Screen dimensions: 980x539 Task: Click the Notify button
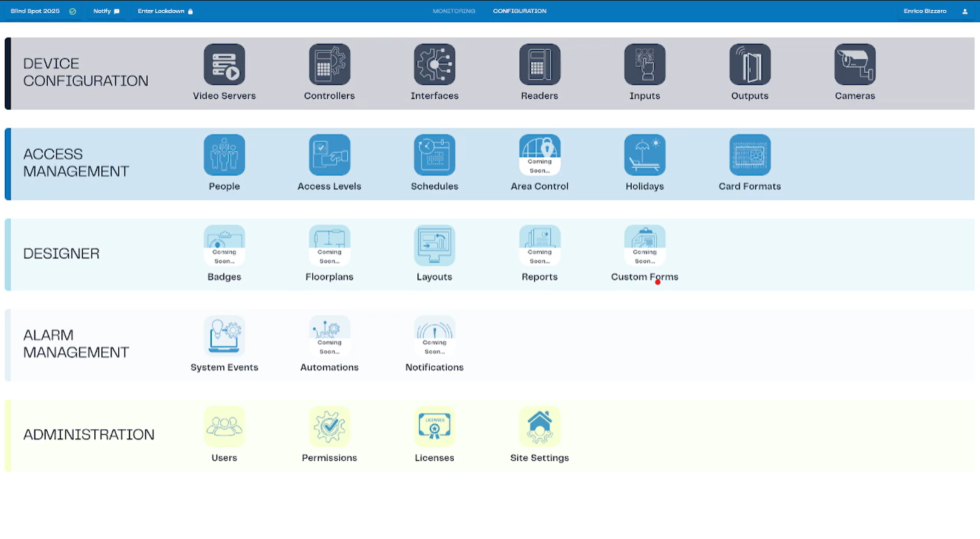pyautogui.click(x=106, y=11)
